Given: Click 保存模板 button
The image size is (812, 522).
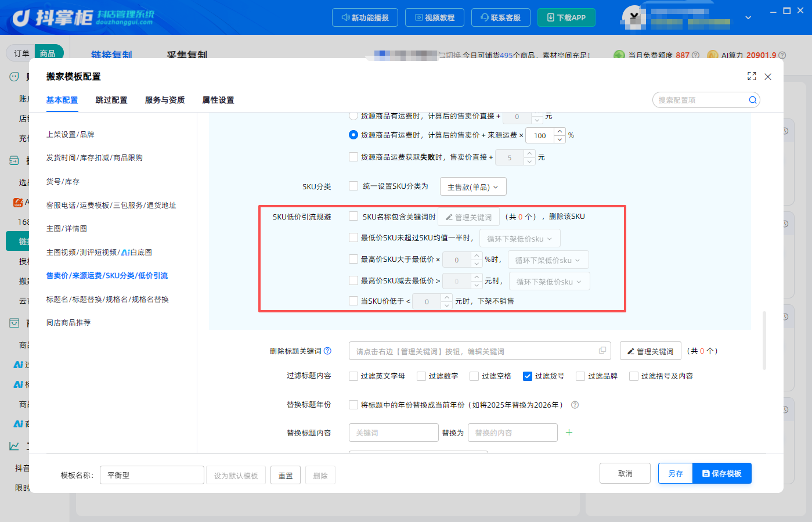Looking at the screenshot, I should (722, 473).
